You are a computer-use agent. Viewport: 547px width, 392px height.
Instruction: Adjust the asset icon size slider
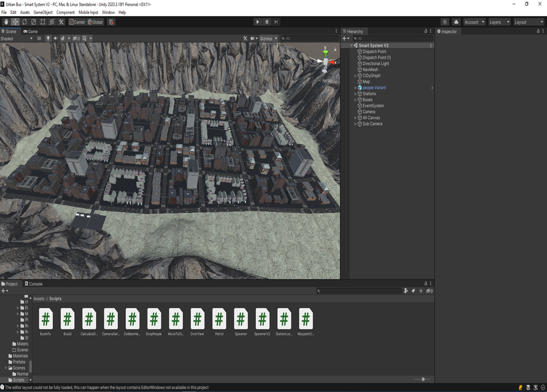(423, 379)
